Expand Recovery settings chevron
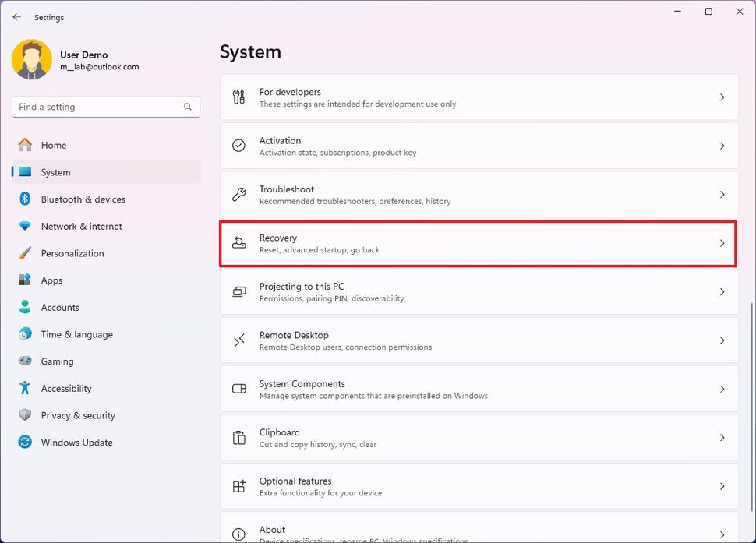The image size is (756, 543). click(722, 243)
